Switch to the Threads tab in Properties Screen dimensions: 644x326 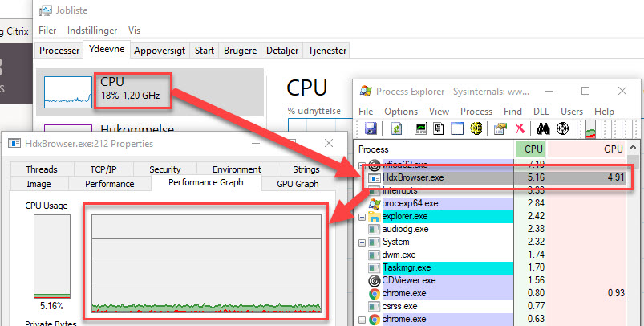(42, 169)
